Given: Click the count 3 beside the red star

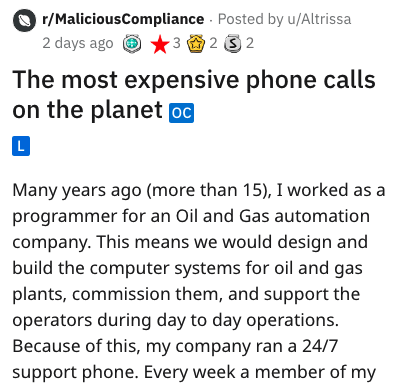Looking at the screenshot, I should [176, 43].
